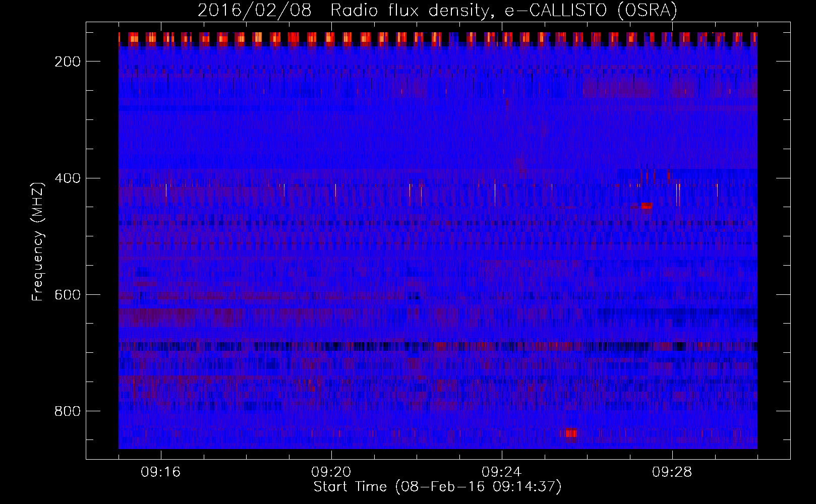Select the 600 frequency tick label

click(68, 295)
